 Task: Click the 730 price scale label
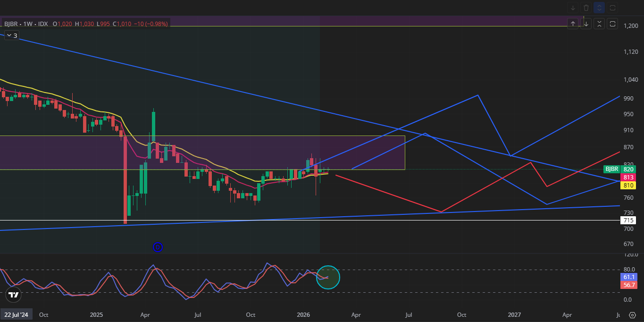(x=628, y=213)
